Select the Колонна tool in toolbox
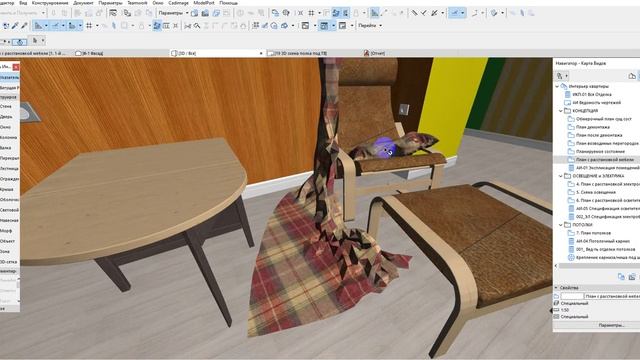The width and height of the screenshot is (640, 360). tap(9, 138)
